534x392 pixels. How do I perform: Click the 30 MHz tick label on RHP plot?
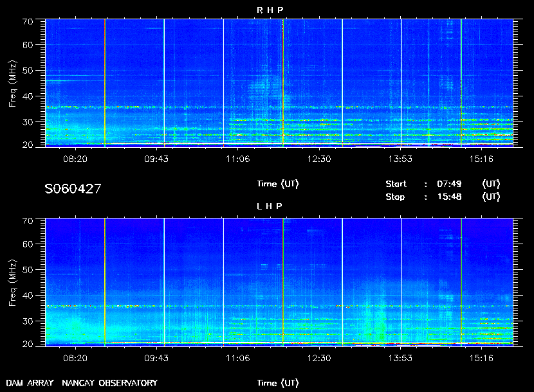tap(28, 122)
